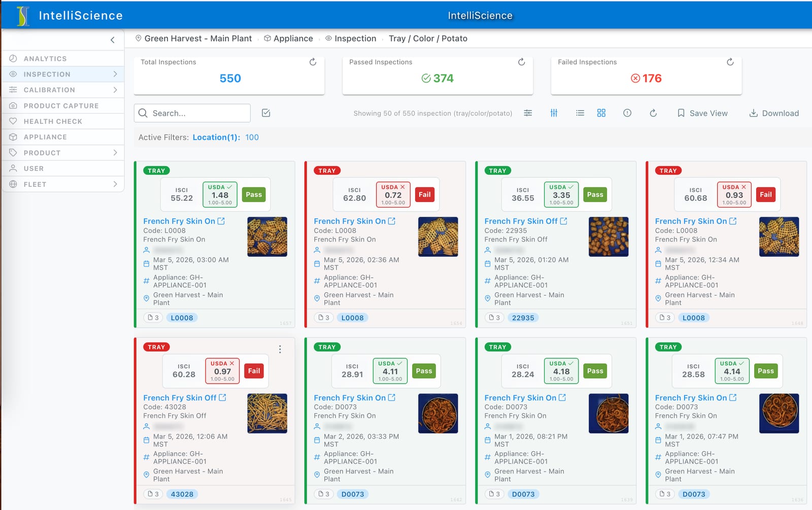Click the 43028 code tag
Viewport: 812px width, 510px height.
(182, 494)
